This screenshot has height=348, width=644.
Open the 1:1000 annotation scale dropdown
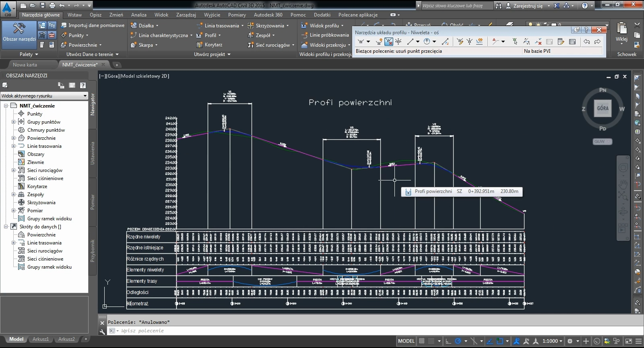coord(553,341)
